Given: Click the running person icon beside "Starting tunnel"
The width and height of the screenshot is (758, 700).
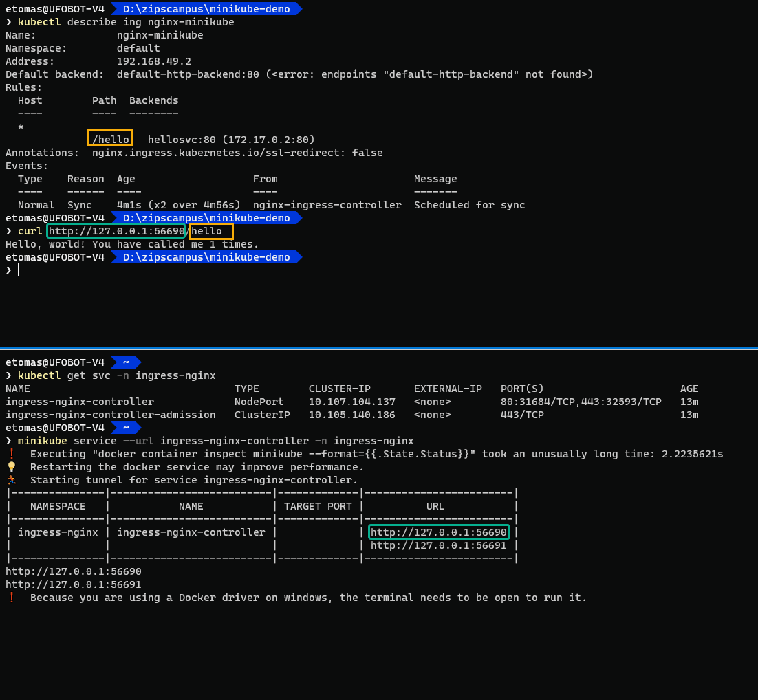Looking at the screenshot, I should 11,480.
